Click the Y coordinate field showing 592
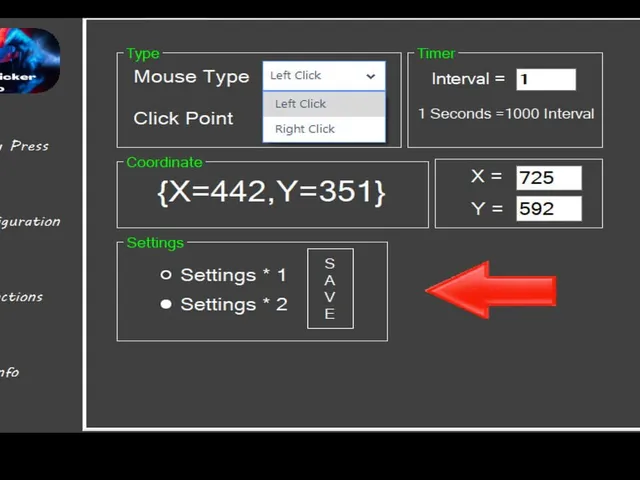Viewport: 640px width, 480px height. pos(549,209)
